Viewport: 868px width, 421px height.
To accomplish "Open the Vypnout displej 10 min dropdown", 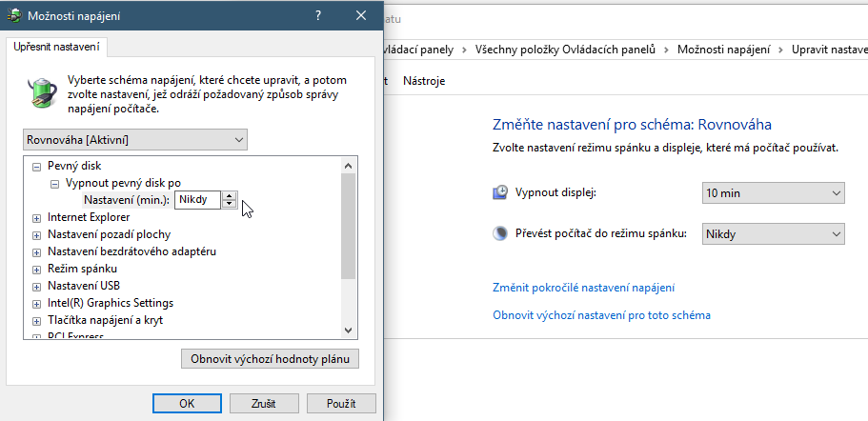I will (774, 193).
